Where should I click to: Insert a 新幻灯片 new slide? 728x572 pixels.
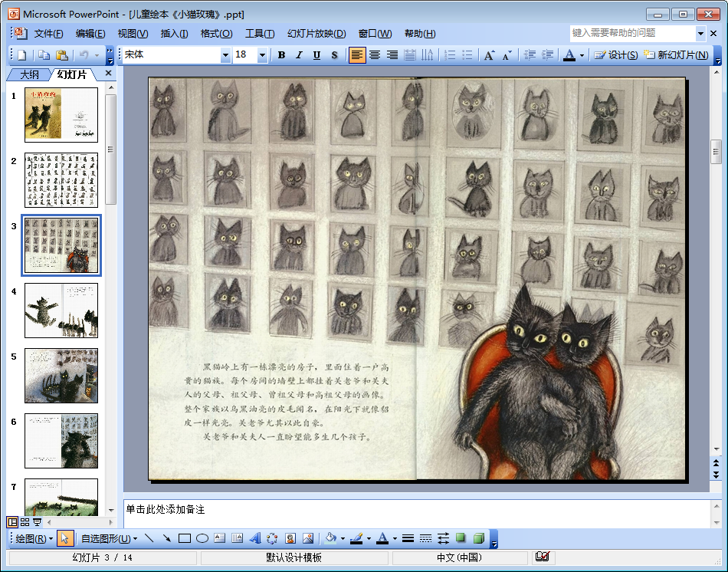coord(676,55)
